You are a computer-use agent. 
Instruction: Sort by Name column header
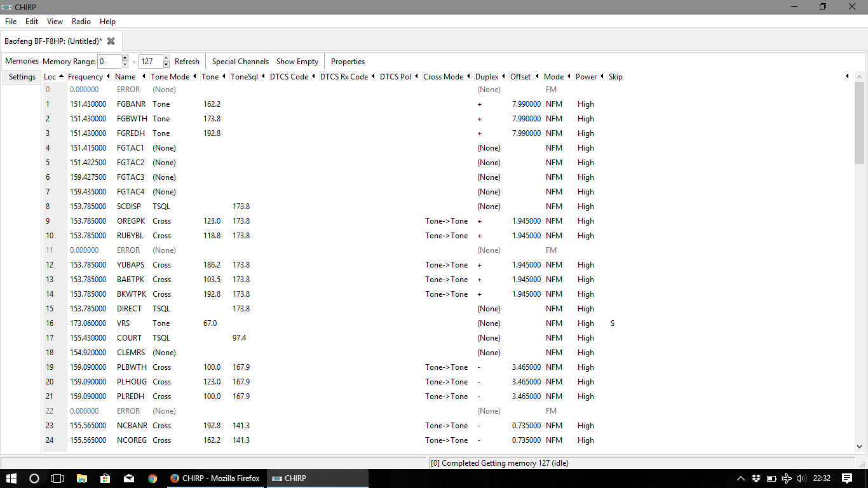click(131, 77)
